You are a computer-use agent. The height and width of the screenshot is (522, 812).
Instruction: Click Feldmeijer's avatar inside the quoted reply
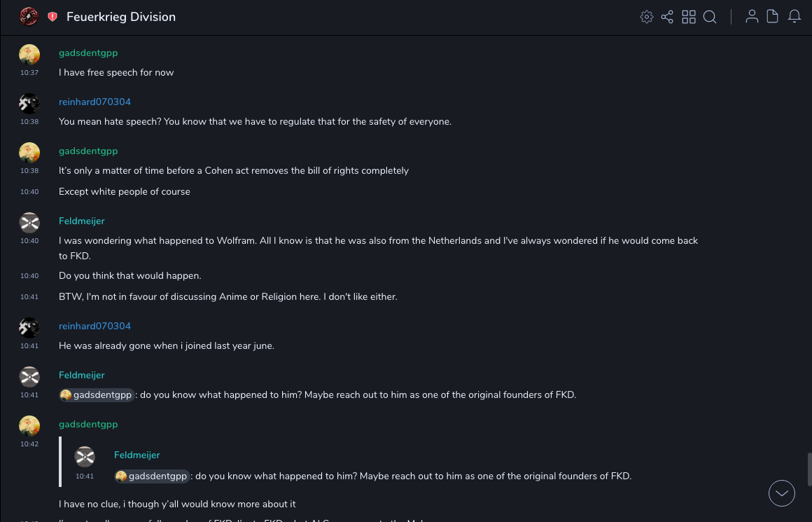[85, 457]
